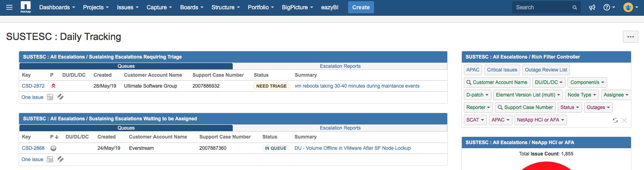Open the feedback megaphone icon

pos(592,7)
